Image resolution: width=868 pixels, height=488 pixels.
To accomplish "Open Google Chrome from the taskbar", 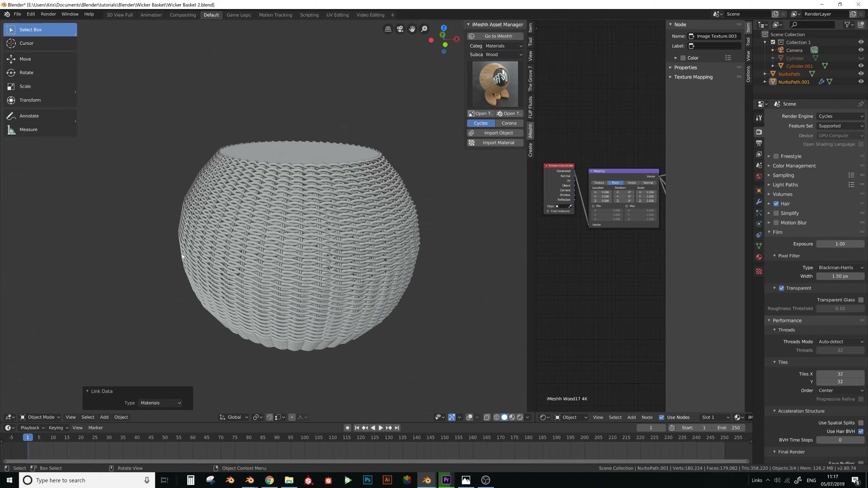I will click(x=269, y=480).
